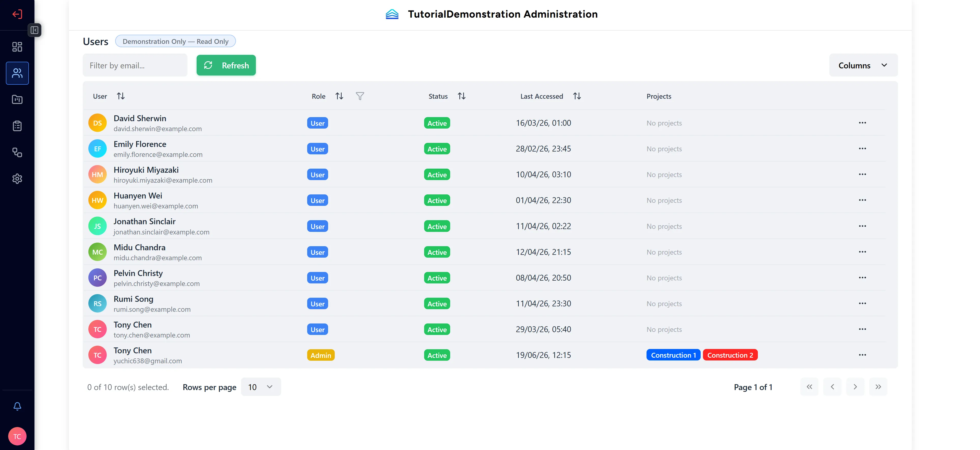Open actions menu for Emily Florence
This screenshot has width=980, height=450.
tap(862, 149)
